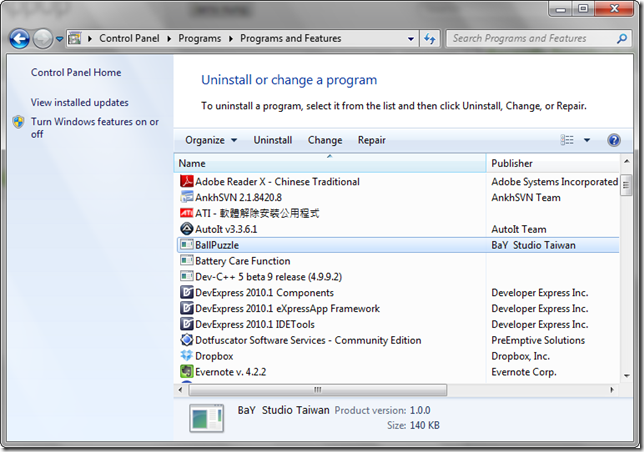Click BaY Studio Taiwan publisher cell in the list
Viewport: 644px width, 452px height.
pos(533,245)
